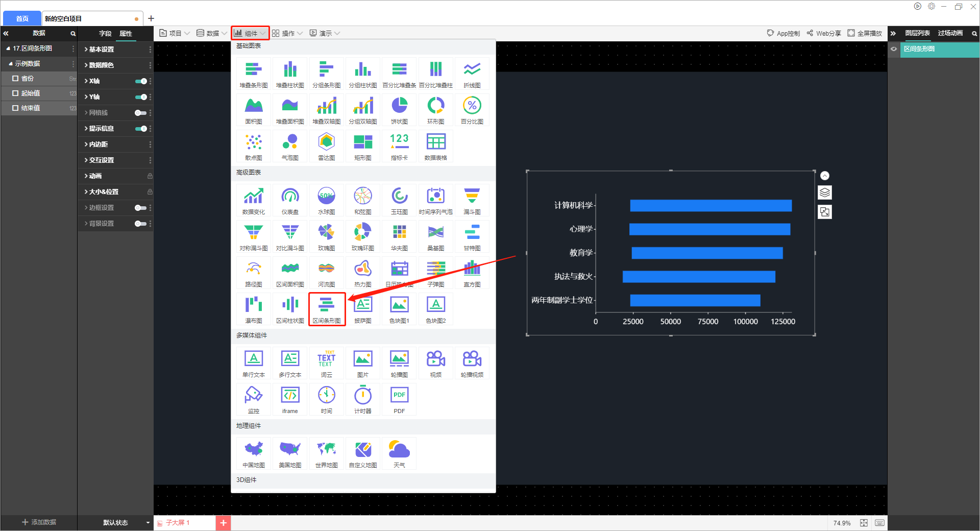980x531 pixels.
Task: Switch to the 过场动画 tab
Action: [950, 33]
